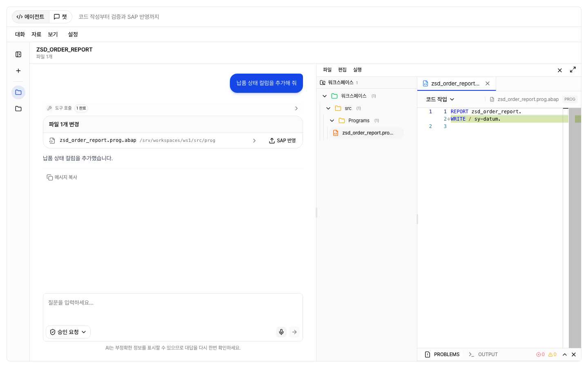588x368 pixels.
Task: Open the 보기 menu
Action: click(53, 34)
